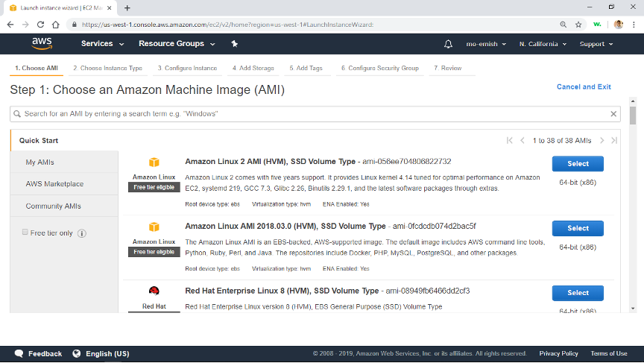Viewport: 644px width, 363px height.
Task: Clear the AMI search box with X
Action: pos(613,114)
